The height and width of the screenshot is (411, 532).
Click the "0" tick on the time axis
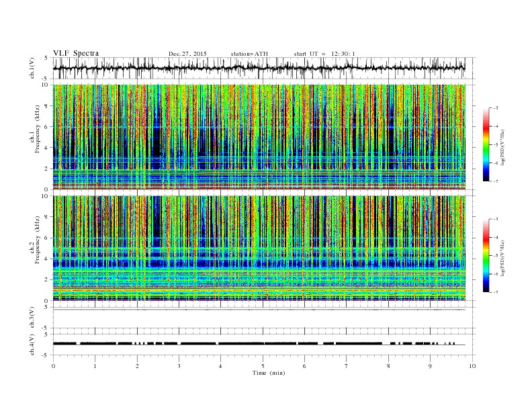[x=53, y=366]
